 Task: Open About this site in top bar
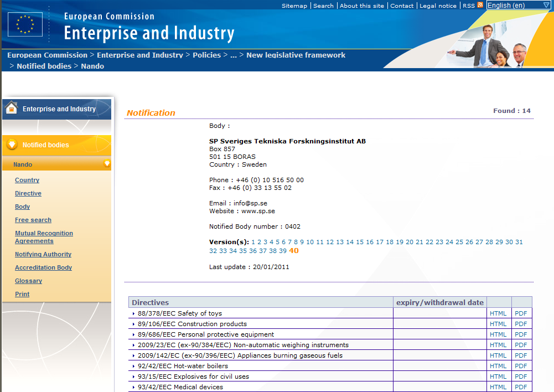(362, 6)
